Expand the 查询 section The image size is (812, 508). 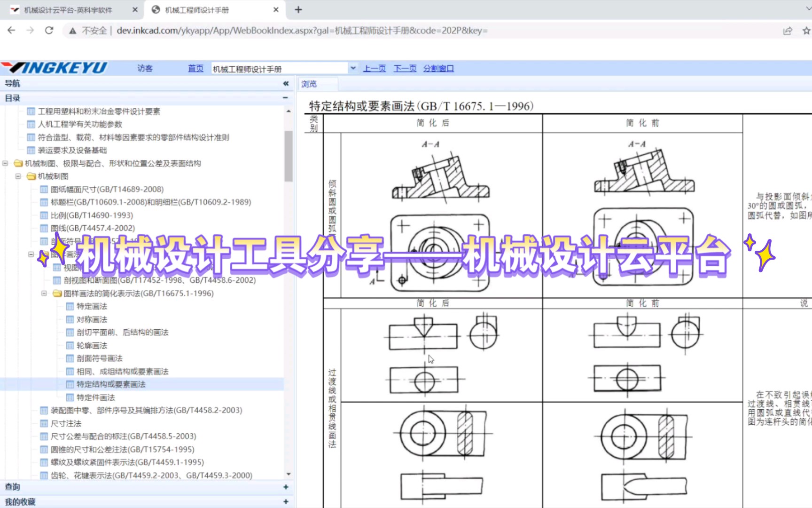pyautogui.click(x=286, y=487)
